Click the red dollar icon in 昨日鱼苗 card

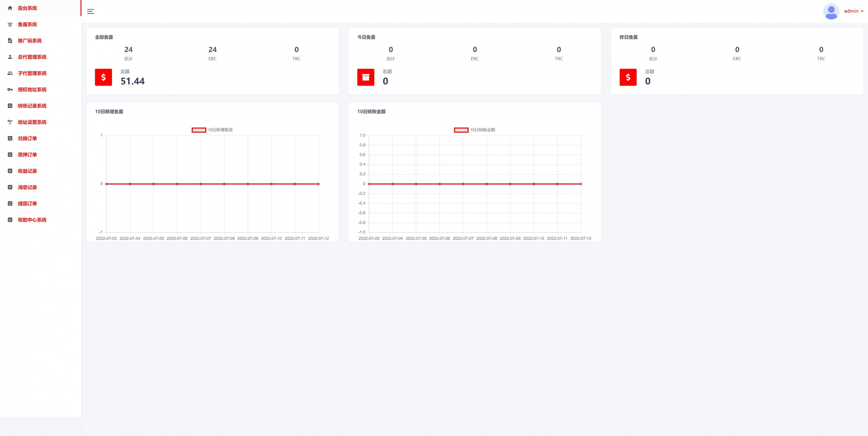[x=628, y=77]
